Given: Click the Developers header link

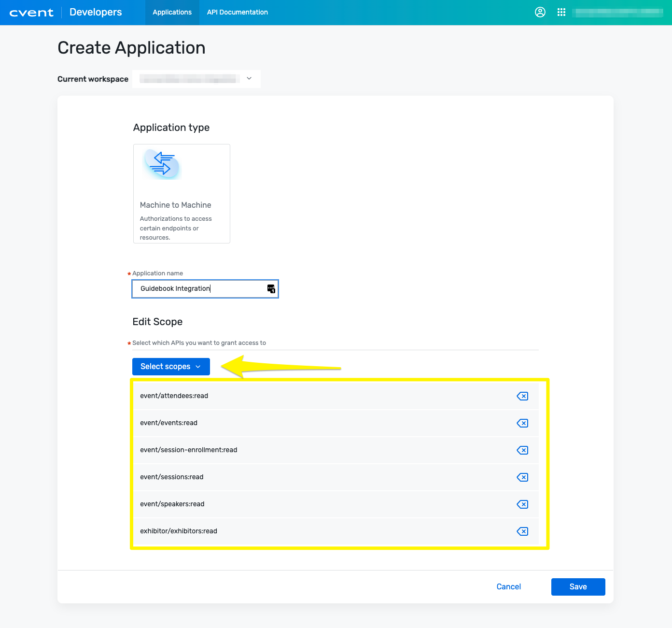Looking at the screenshot, I should pyautogui.click(x=96, y=12).
